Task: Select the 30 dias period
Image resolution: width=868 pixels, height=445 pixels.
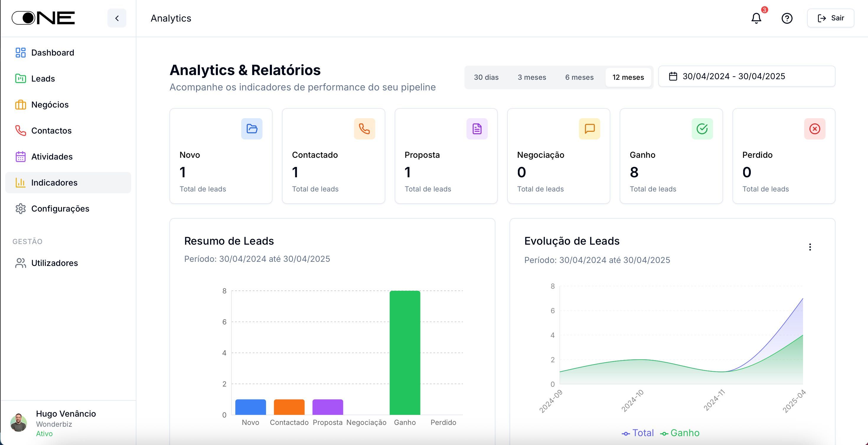Action: (486, 77)
